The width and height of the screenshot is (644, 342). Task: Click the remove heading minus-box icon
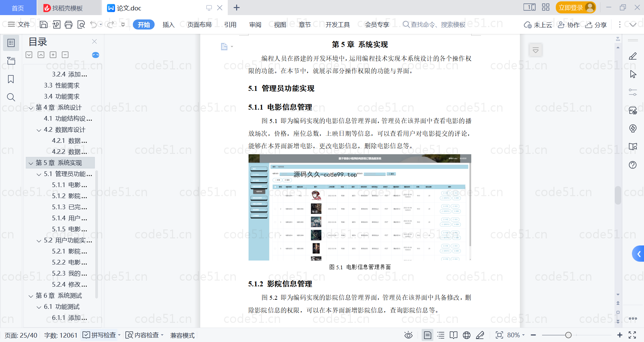65,55
